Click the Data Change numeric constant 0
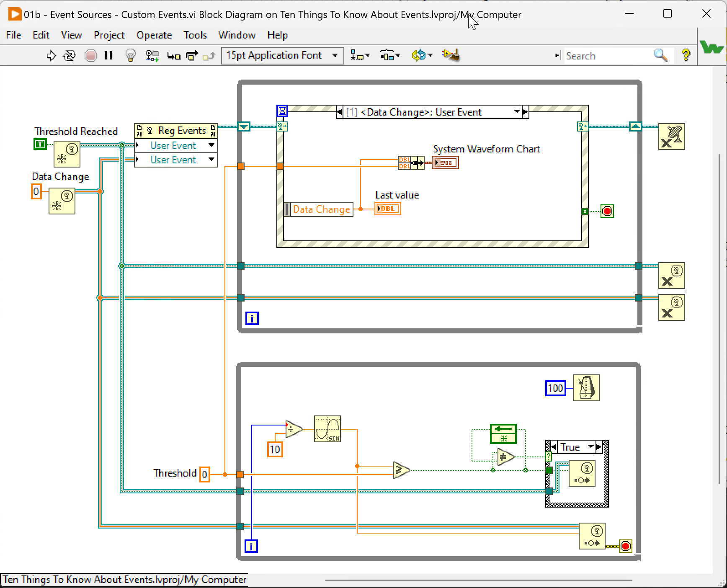Image resolution: width=727 pixels, height=588 pixels. pos(36,191)
